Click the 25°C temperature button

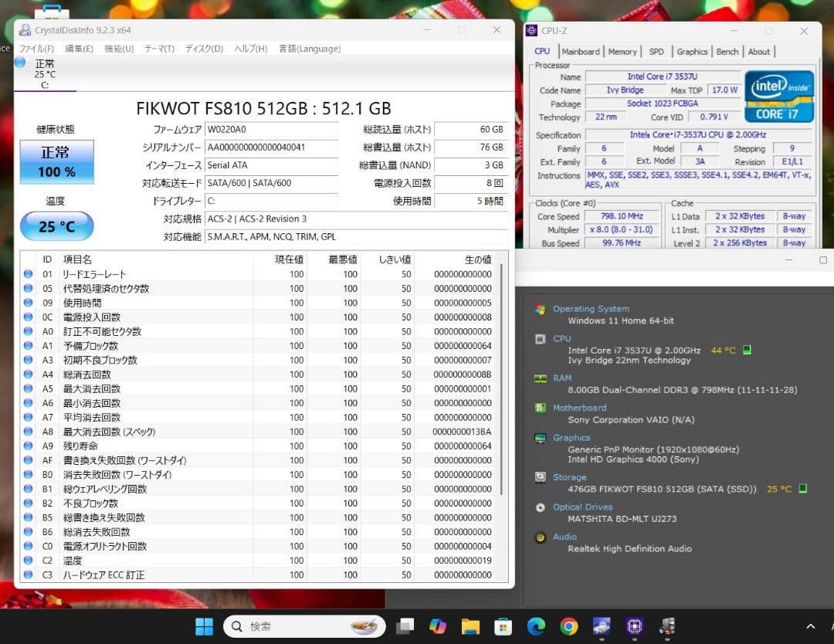(56, 226)
